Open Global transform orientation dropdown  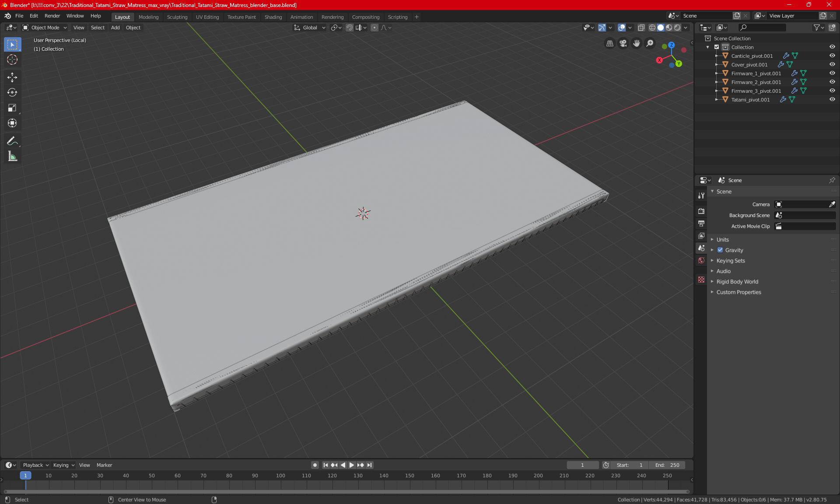(x=310, y=28)
